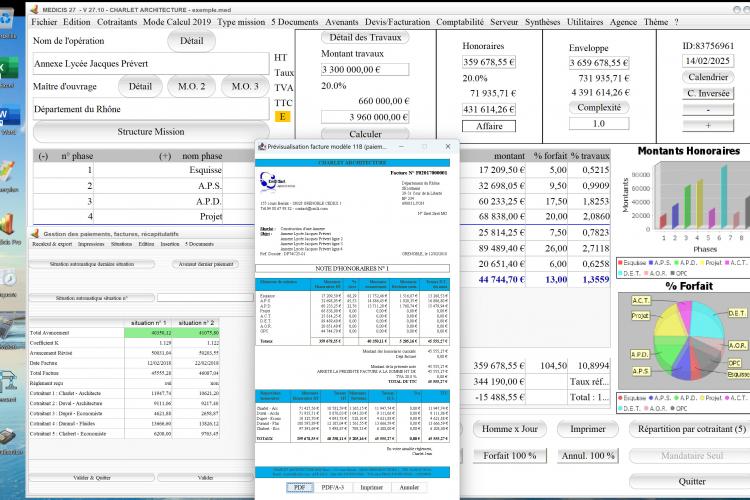Image resolution: width=750 pixels, height=500 pixels.
Task: Click the yellow E indicator
Action: point(283,116)
